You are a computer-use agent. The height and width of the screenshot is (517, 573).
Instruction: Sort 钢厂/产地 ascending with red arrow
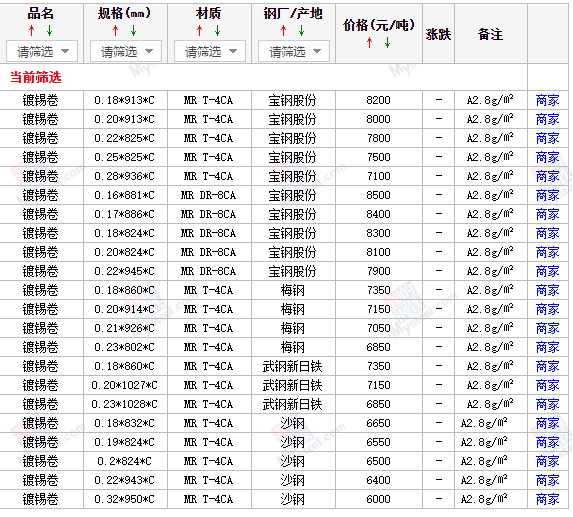point(284,31)
